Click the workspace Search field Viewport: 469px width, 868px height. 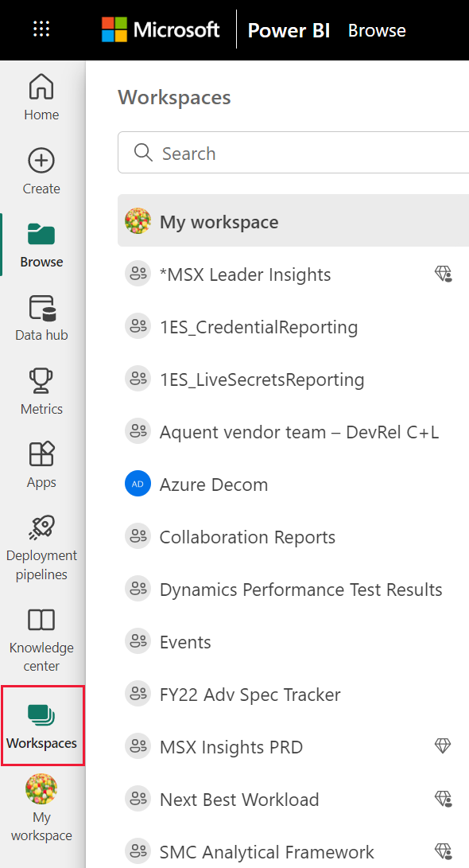[x=293, y=153]
